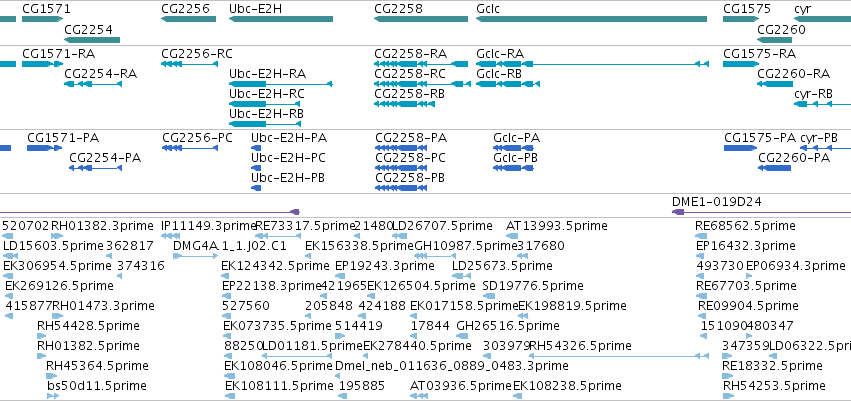Click protein CG2258-PB glyph
This screenshot has width=851, height=401.
coord(401,188)
